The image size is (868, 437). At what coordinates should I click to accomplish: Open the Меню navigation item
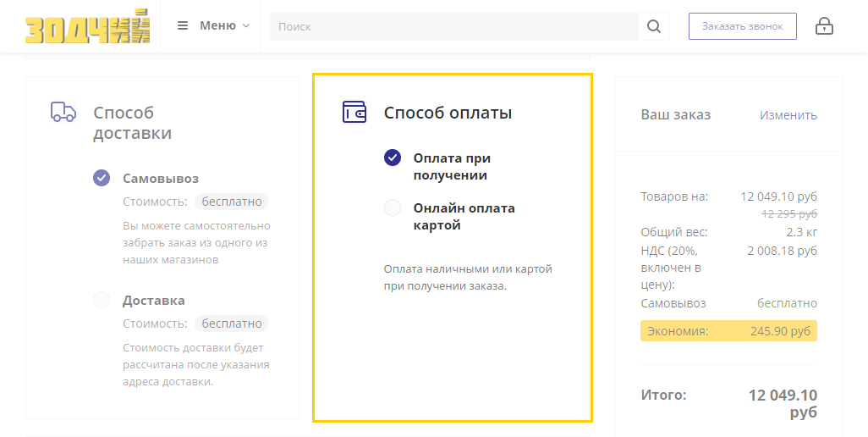217,25
